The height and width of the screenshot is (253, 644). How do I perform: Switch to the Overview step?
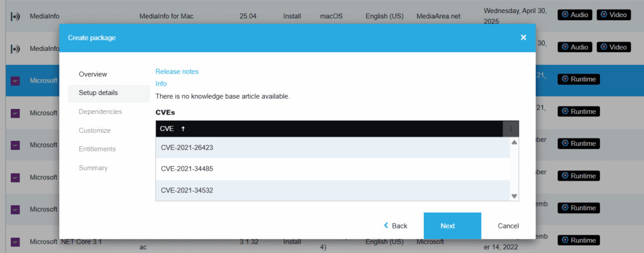pos(92,74)
